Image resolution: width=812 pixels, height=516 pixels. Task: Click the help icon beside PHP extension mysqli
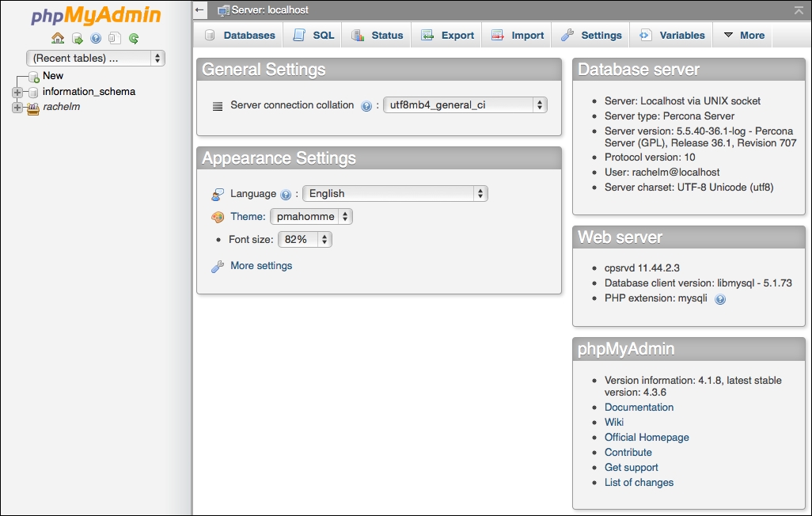[720, 299]
